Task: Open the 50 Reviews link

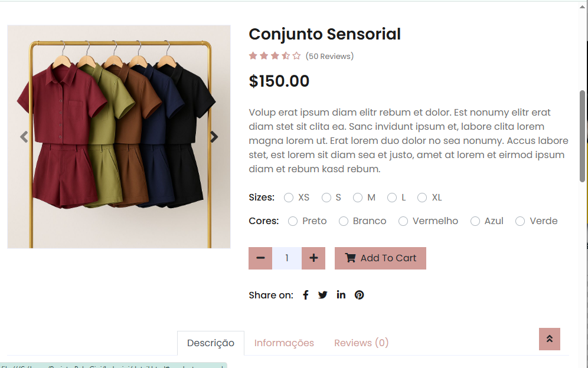Action: pos(329,57)
